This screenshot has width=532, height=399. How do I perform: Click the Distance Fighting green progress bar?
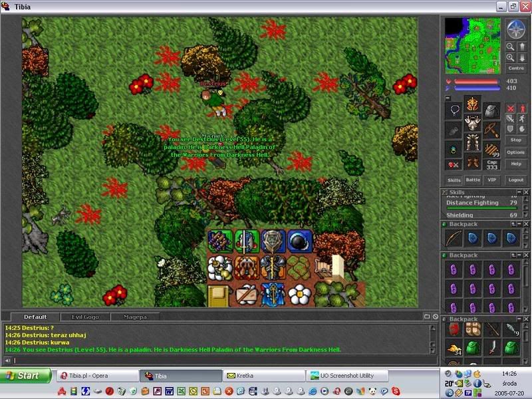[x=481, y=208]
